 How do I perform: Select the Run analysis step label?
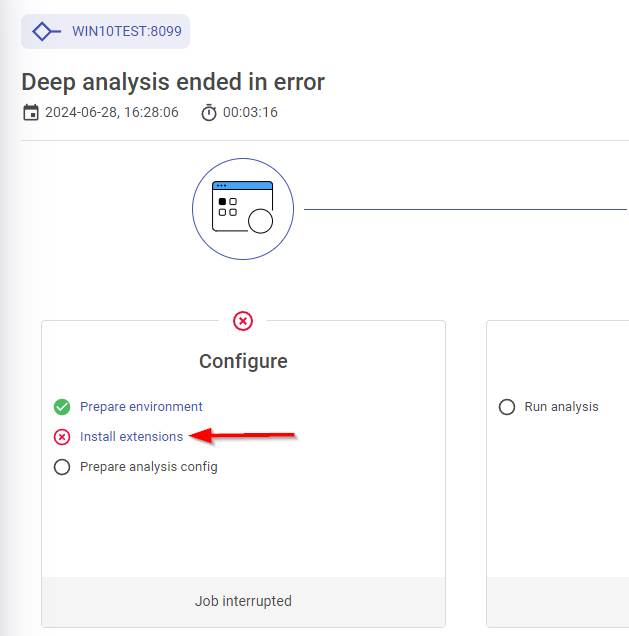pyautogui.click(x=561, y=407)
